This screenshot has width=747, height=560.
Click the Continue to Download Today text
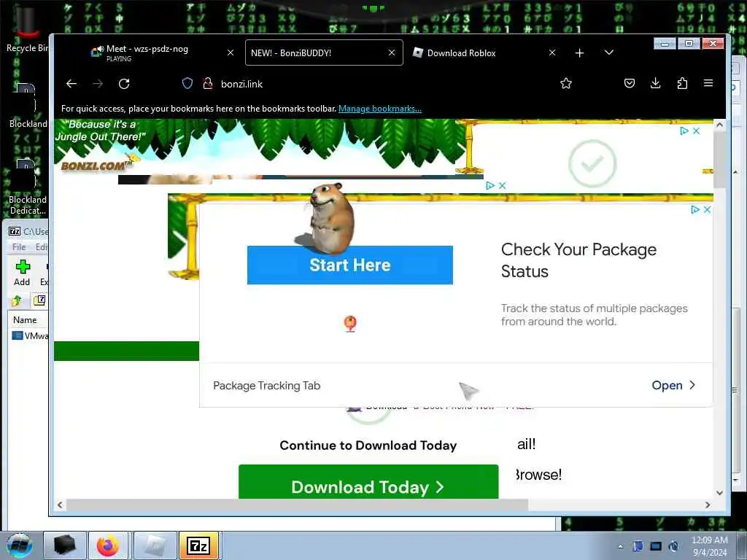tap(368, 446)
